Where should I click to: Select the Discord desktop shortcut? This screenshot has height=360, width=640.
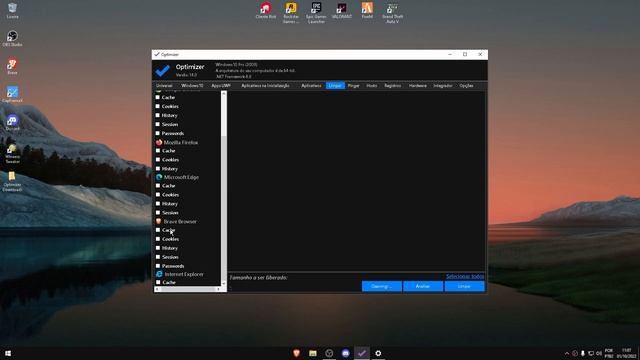tap(12, 122)
